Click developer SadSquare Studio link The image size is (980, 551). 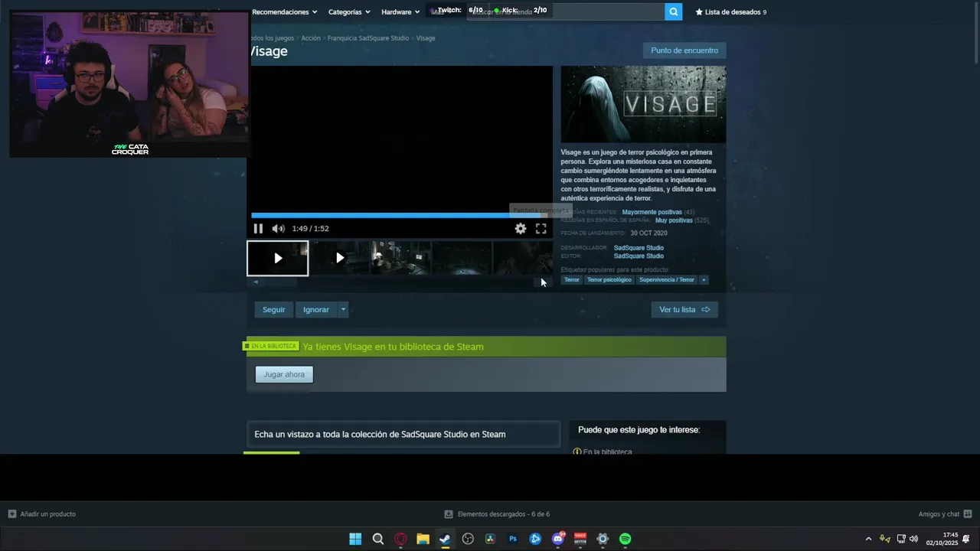(639, 248)
